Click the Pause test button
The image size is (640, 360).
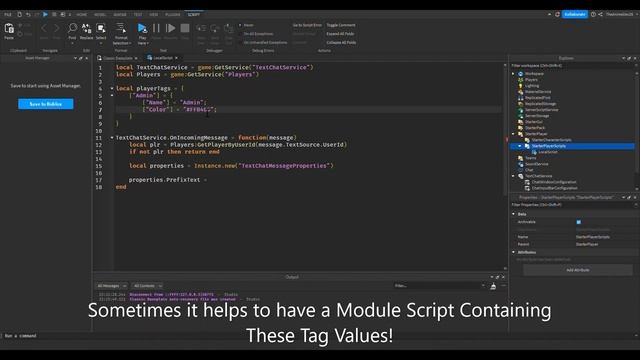pos(156,28)
